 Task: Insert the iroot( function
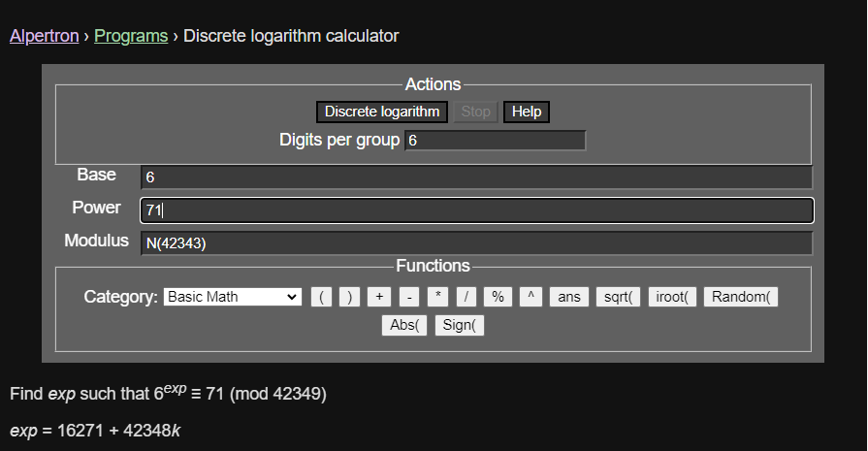672,297
